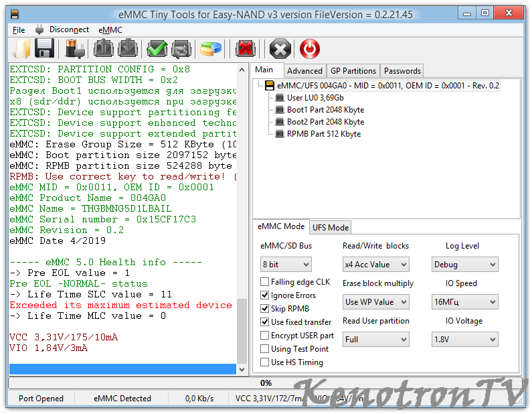Click log scrollbar up arrow
This screenshot has width=532, height=414.
click(x=242, y=70)
